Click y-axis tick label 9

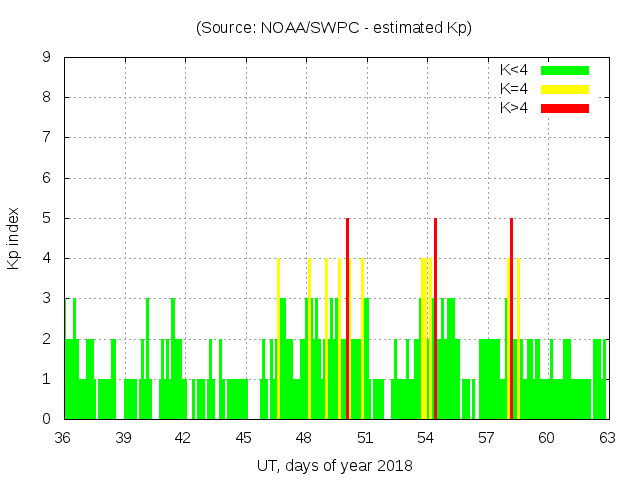click(47, 58)
